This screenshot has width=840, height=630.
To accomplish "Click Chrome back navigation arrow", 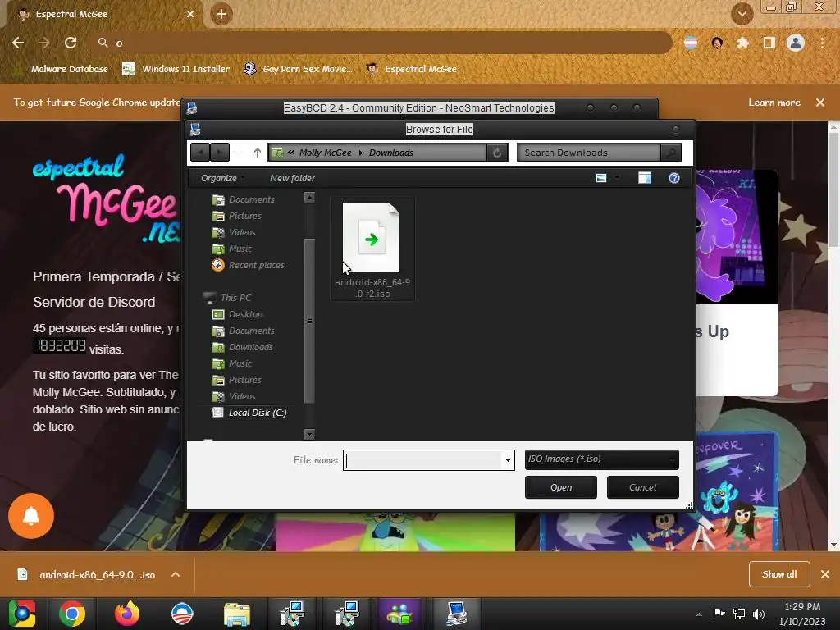I will [x=18, y=43].
